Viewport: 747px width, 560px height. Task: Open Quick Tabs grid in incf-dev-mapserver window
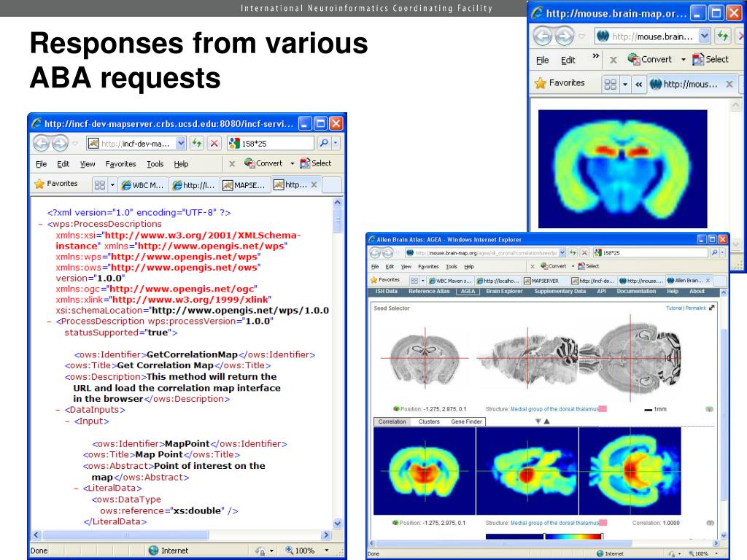(99, 184)
